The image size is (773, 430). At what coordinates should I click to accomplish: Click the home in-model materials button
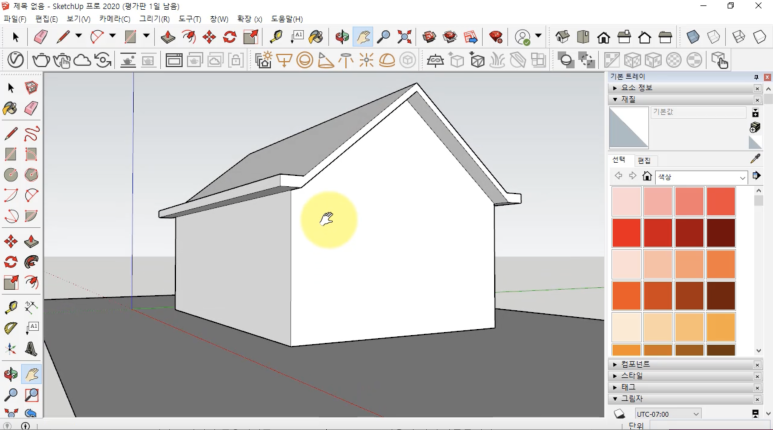(647, 176)
